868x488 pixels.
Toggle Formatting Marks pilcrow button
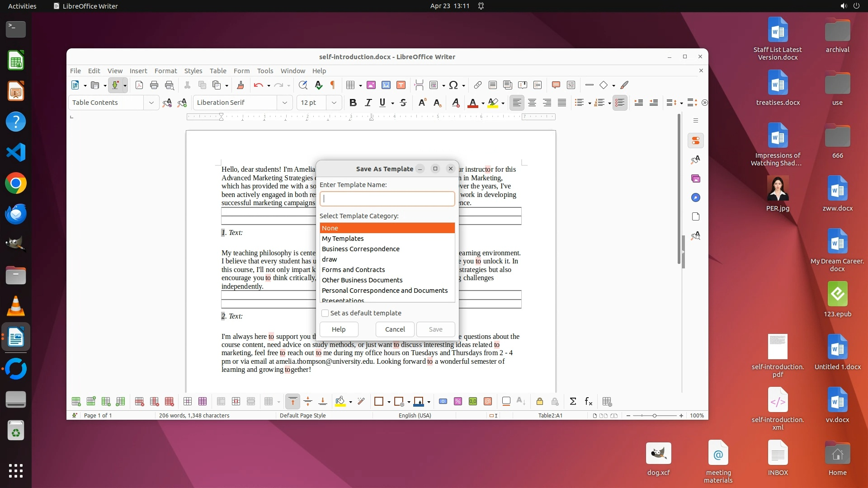[x=333, y=85]
